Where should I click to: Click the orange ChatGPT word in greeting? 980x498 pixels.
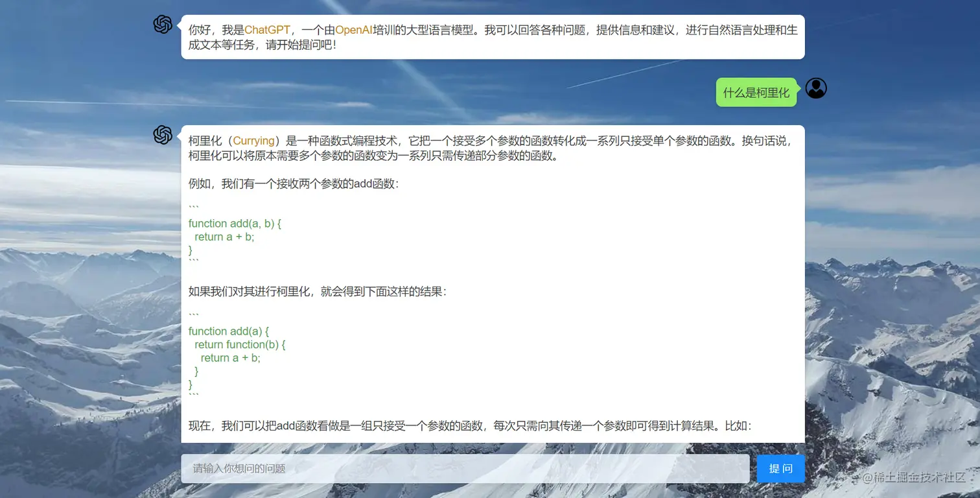267,30
